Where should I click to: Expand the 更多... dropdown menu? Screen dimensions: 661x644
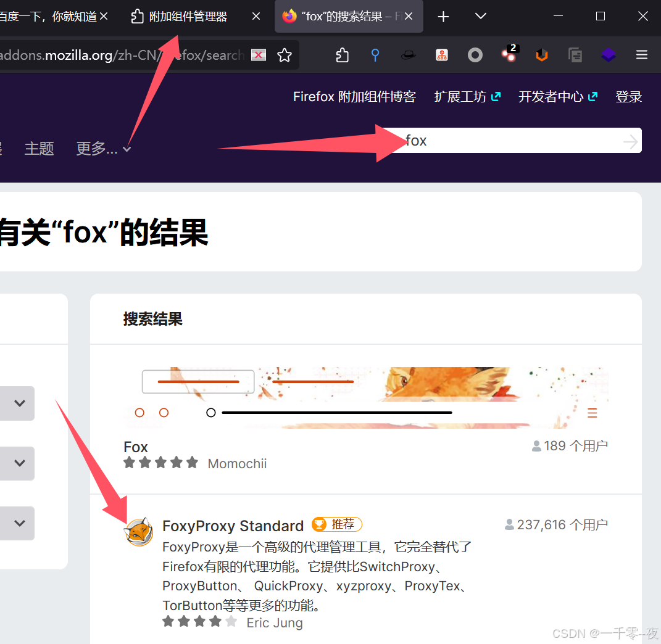(103, 149)
